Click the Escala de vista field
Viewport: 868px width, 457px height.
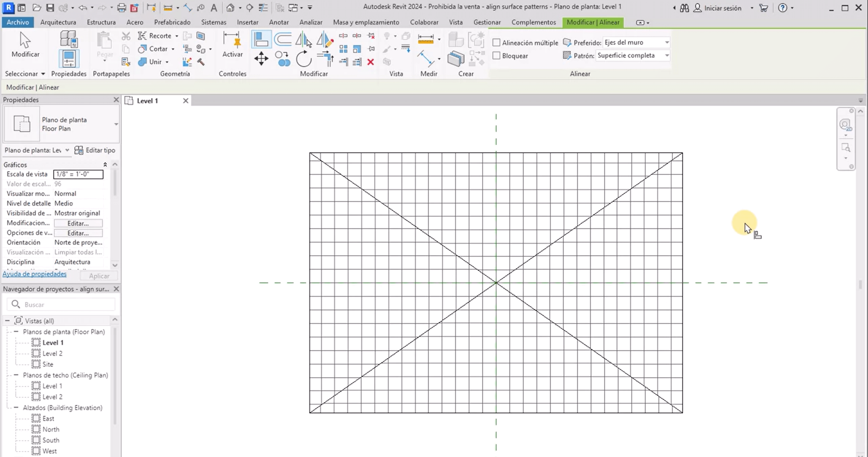click(78, 174)
